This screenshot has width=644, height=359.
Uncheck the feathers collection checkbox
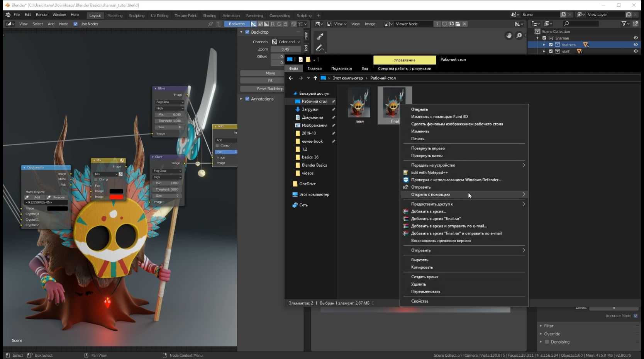pos(551,45)
